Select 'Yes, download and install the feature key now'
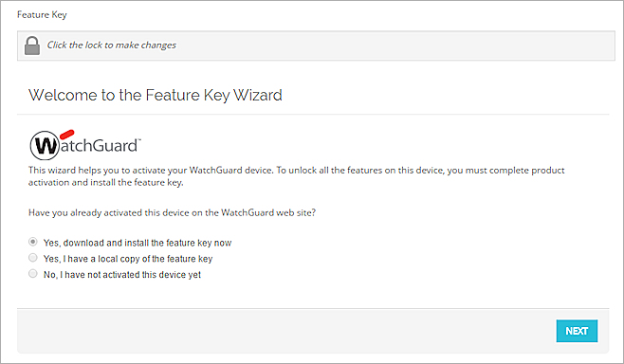Screen dimensions: 624x364 click(x=33, y=242)
